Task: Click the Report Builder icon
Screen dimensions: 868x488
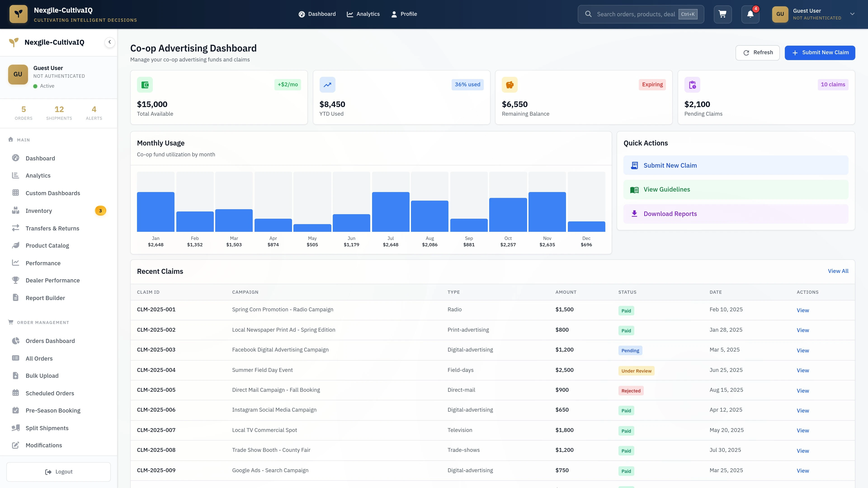Action: (16, 298)
